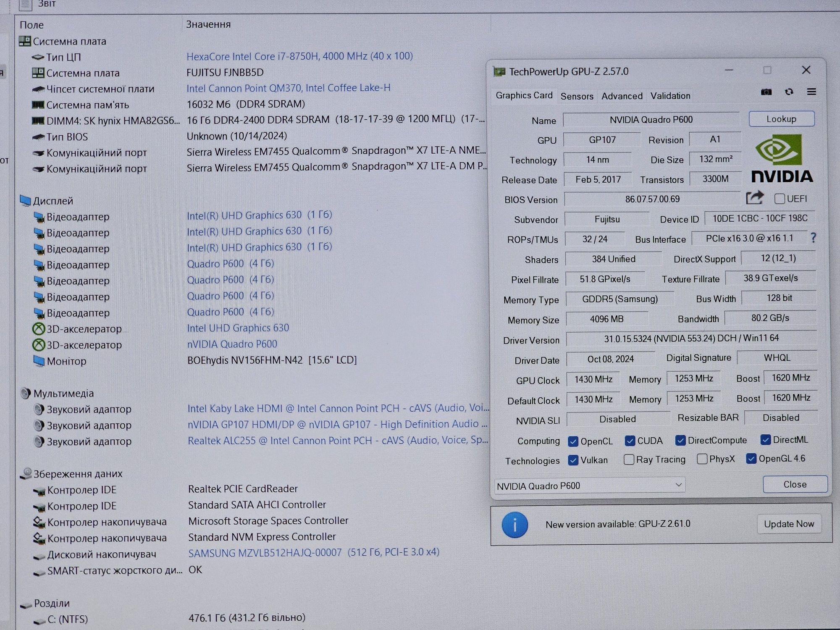This screenshot has width=840, height=630.
Task: Click the Мультимедіа section speaker icon
Action: tap(26, 394)
